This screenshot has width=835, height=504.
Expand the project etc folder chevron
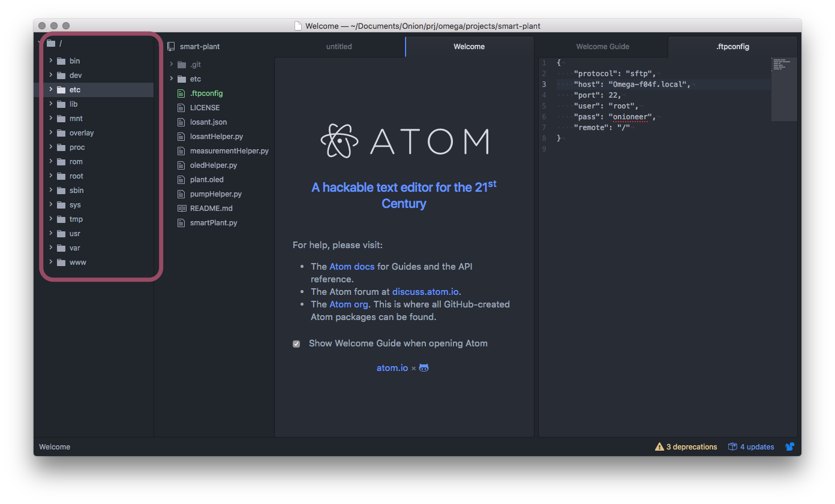tap(171, 79)
